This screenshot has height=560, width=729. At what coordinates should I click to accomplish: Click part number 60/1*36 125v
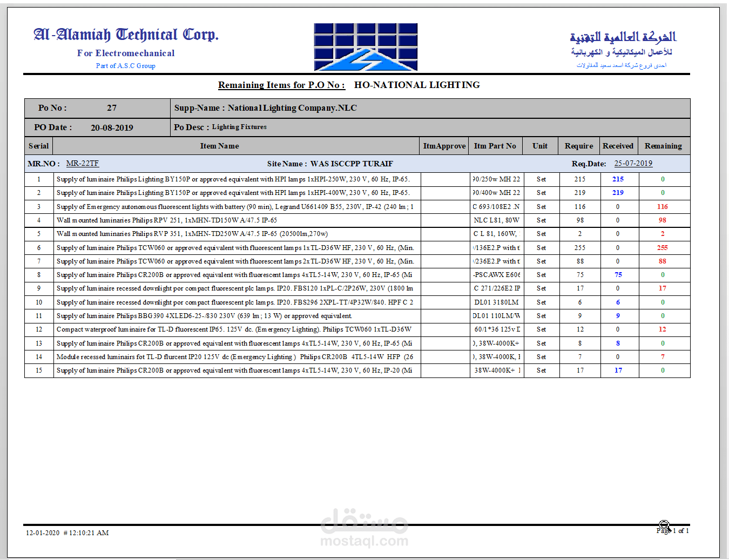coord(497,329)
